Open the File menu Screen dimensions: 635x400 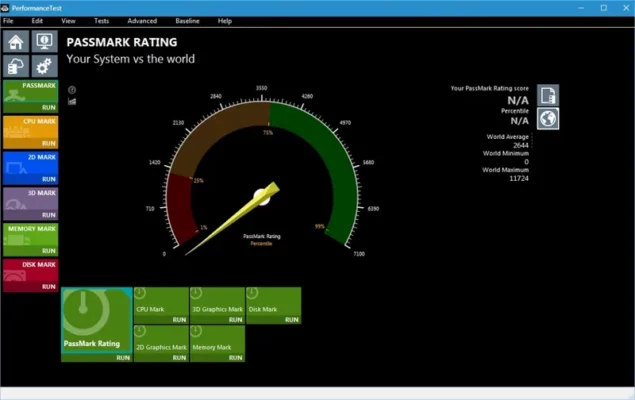[x=8, y=21]
